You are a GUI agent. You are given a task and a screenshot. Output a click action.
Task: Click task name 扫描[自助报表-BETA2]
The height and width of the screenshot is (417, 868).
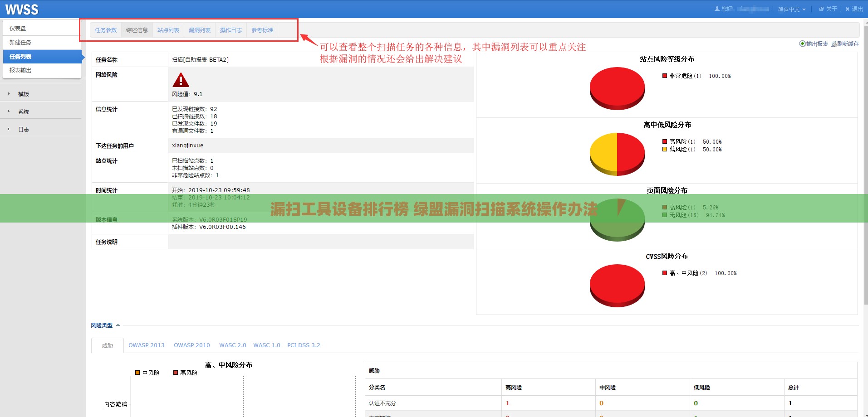coord(200,60)
